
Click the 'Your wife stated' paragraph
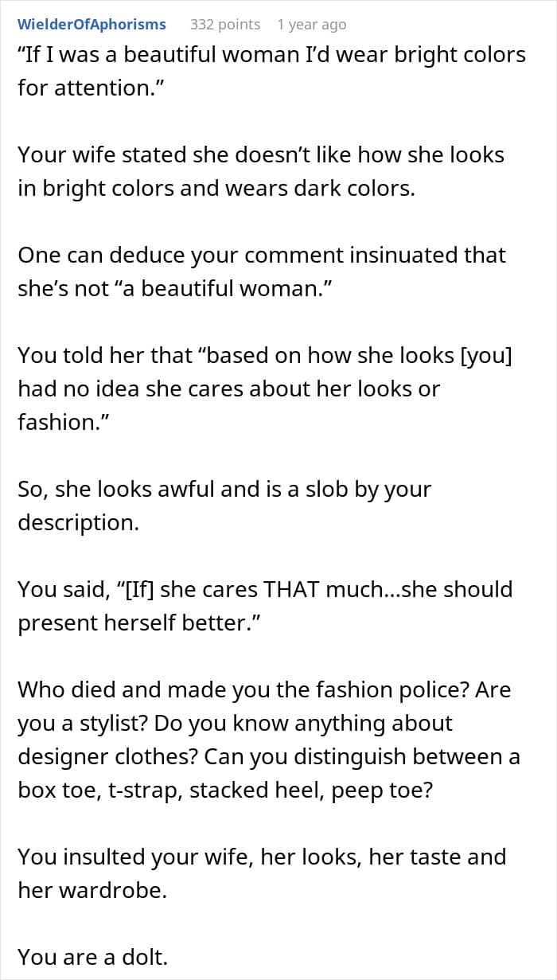(261, 171)
